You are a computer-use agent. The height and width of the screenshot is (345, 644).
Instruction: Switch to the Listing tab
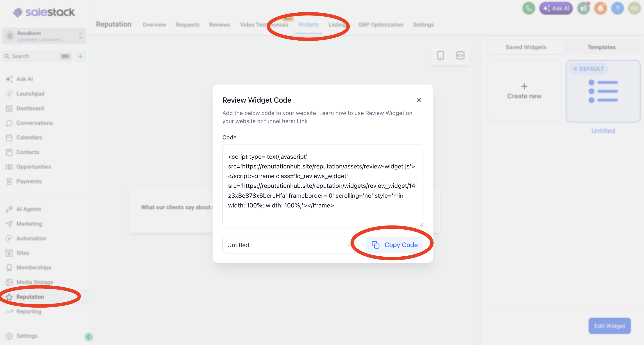tap(337, 25)
